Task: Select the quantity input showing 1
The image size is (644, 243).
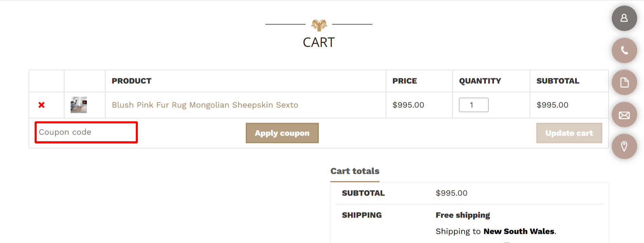Action: pyautogui.click(x=473, y=105)
